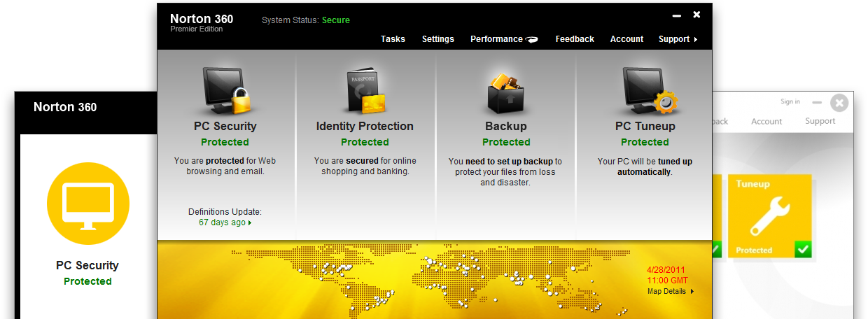The image size is (868, 319).
Task: Click 'secured for online shopping and banking' text
Action: [x=365, y=166]
